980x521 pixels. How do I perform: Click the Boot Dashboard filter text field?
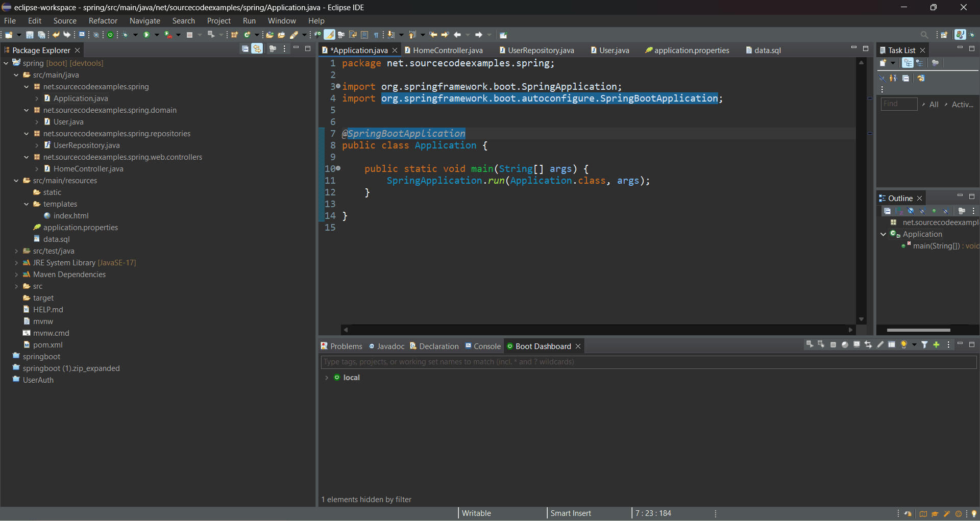pyautogui.click(x=648, y=362)
